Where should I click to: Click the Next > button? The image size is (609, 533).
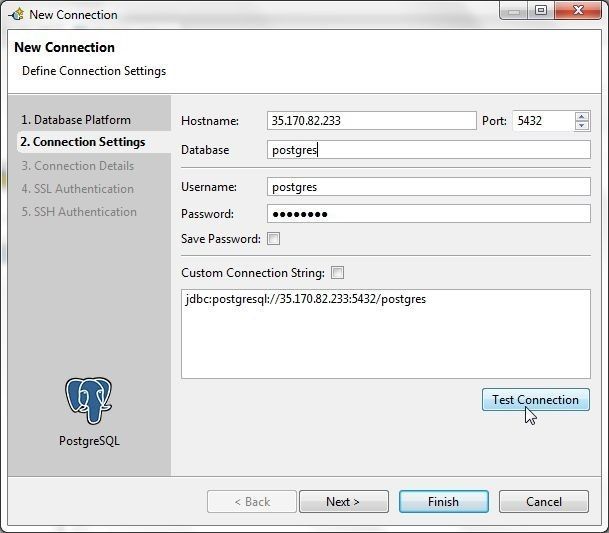pos(343,502)
